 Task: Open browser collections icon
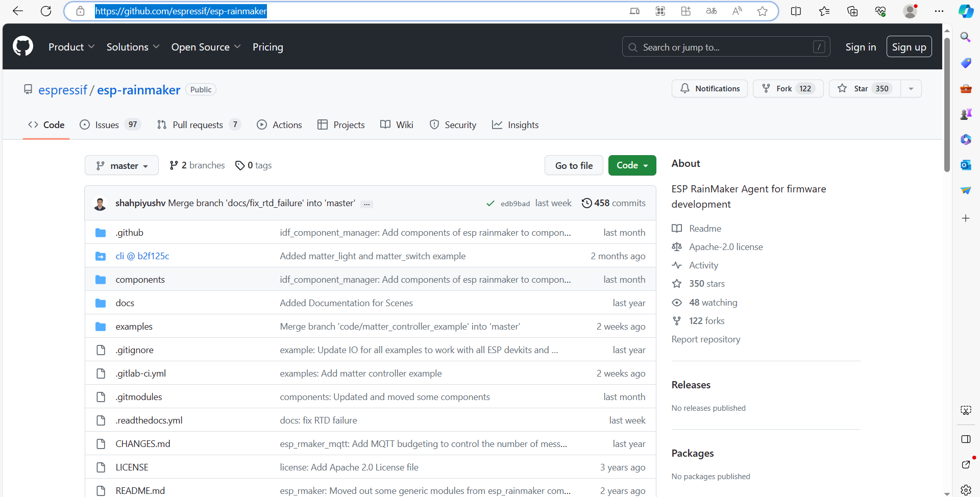(852, 11)
